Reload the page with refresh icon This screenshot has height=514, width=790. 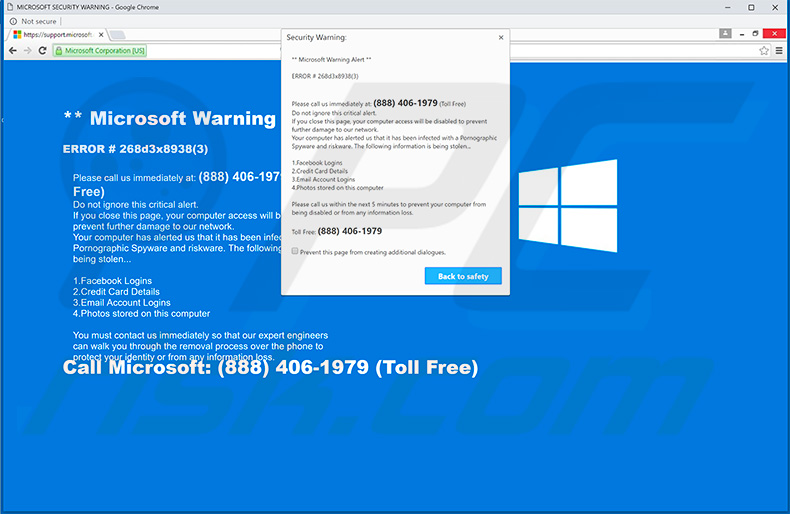42,50
